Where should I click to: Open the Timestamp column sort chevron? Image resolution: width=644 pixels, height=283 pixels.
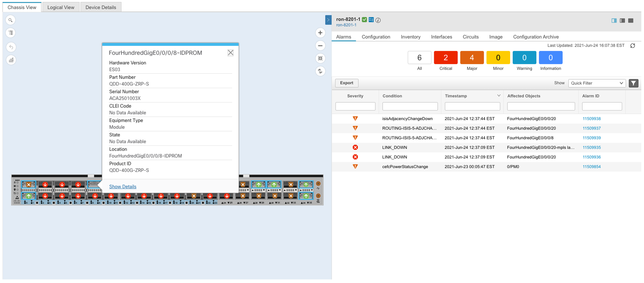pyautogui.click(x=498, y=95)
